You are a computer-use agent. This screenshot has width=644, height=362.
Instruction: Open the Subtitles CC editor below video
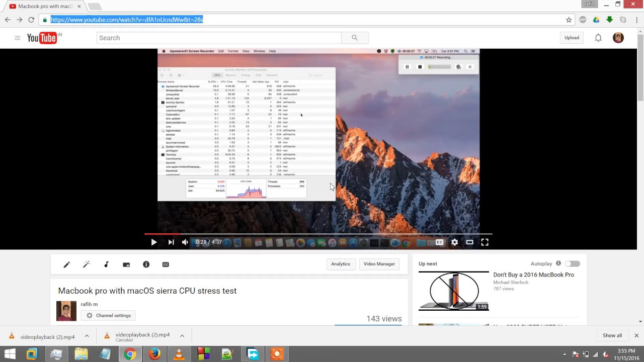point(166,264)
